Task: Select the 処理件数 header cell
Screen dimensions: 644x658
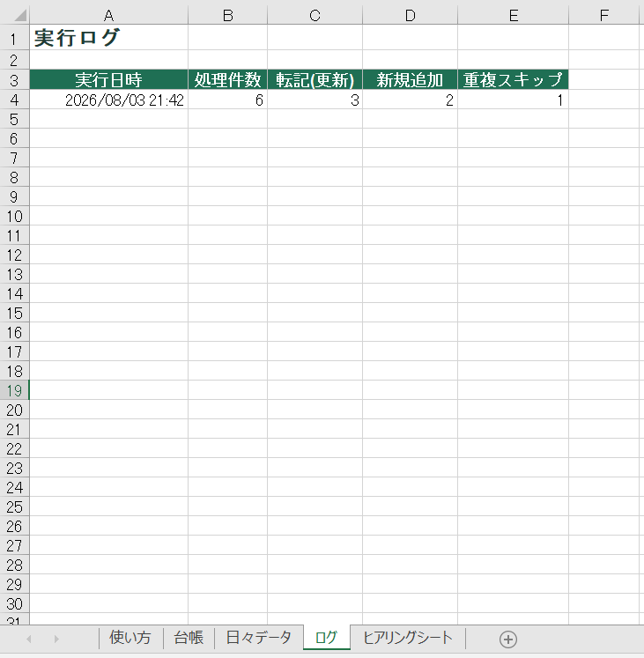Action: 227,79
